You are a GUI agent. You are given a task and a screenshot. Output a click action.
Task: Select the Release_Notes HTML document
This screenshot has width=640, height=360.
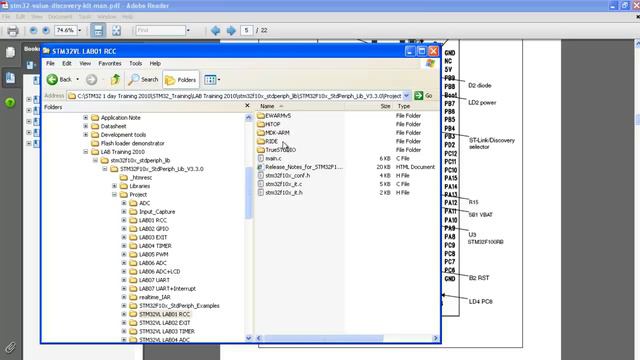tap(300, 167)
